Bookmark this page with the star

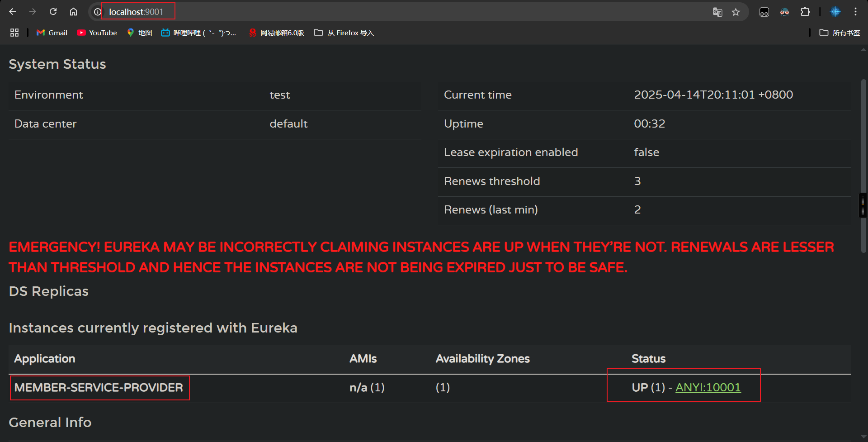click(x=736, y=12)
